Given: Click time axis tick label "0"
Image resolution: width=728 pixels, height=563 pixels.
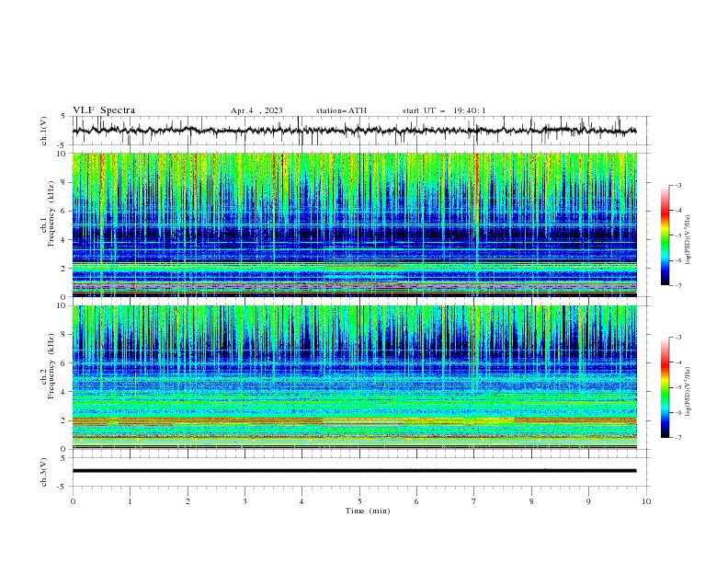Looking at the screenshot, I should (x=73, y=501).
